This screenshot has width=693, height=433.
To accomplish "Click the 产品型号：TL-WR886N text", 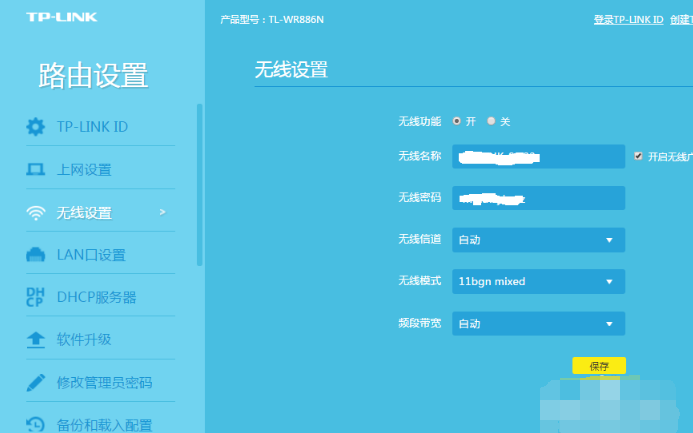I will coord(272,19).
